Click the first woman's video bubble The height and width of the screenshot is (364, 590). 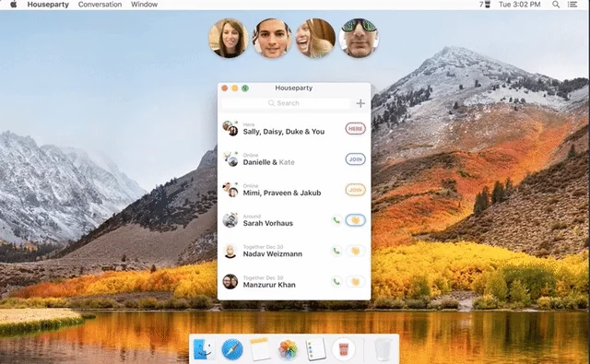click(229, 39)
